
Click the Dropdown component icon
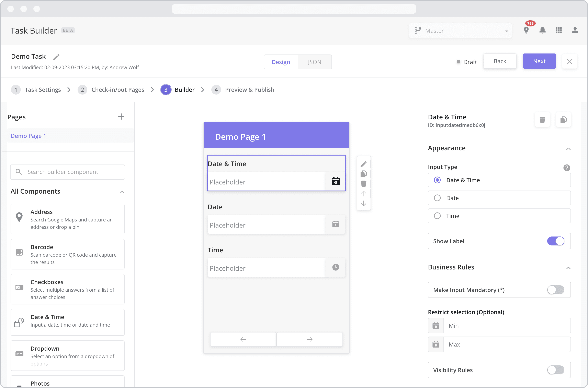[19, 354]
